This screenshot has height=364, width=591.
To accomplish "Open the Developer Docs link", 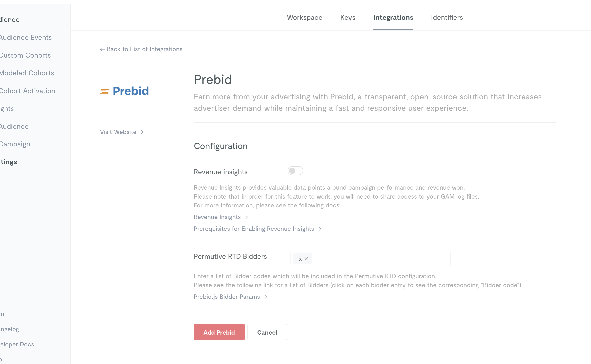I will [x=17, y=344].
